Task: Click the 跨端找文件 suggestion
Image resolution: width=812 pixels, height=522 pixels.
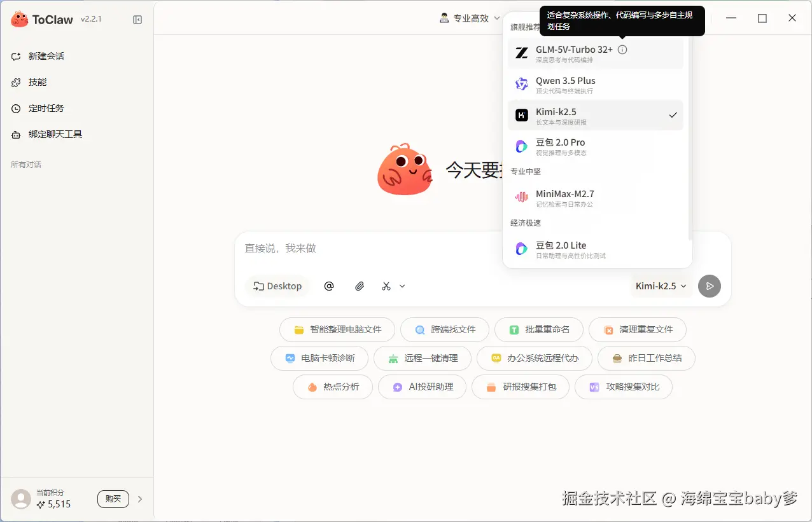Action: click(445, 330)
